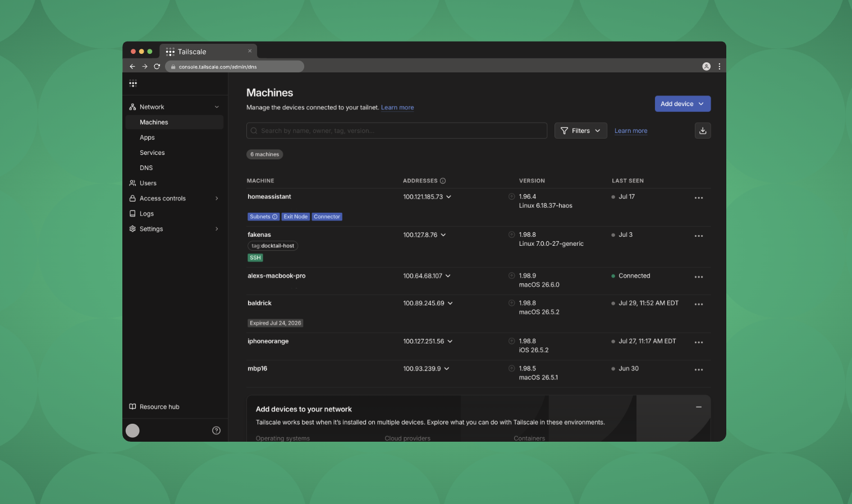Collapse the Add devices panel
This screenshot has width=852, height=504.
click(x=699, y=407)
